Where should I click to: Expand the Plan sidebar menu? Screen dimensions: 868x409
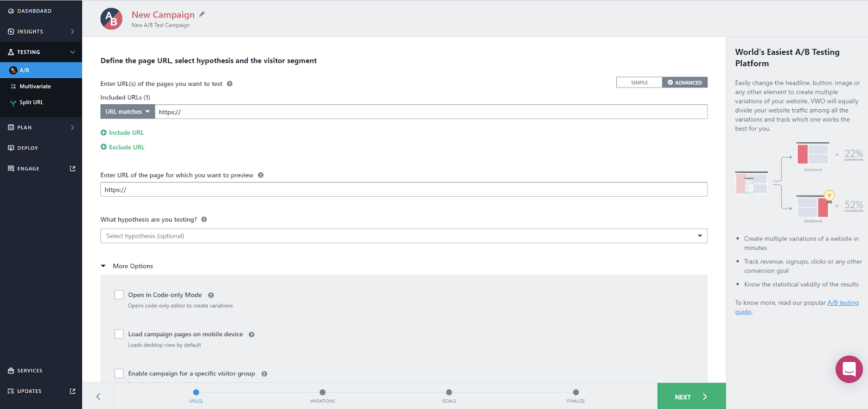pyautogui.click(x=41, y=128)
